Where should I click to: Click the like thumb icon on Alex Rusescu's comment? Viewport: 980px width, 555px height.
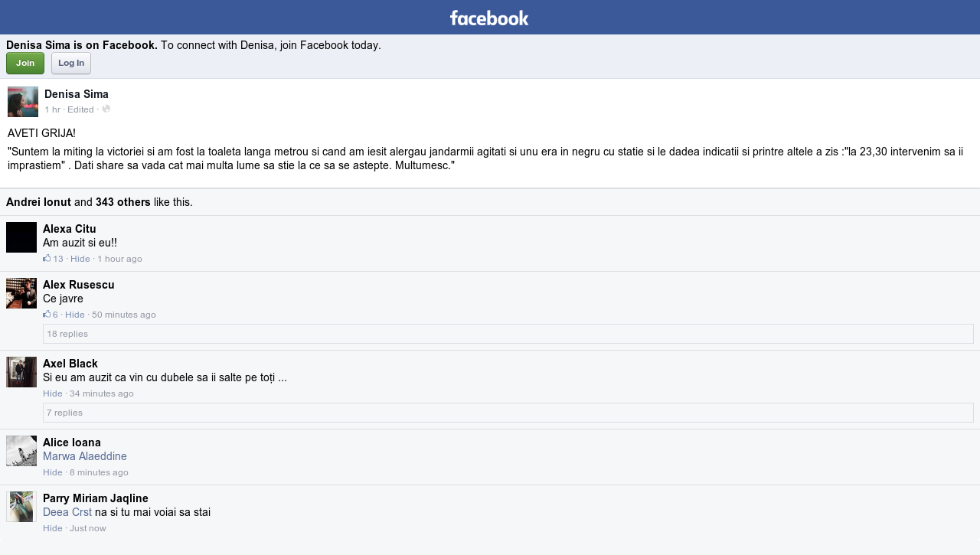tap(47, 314)
